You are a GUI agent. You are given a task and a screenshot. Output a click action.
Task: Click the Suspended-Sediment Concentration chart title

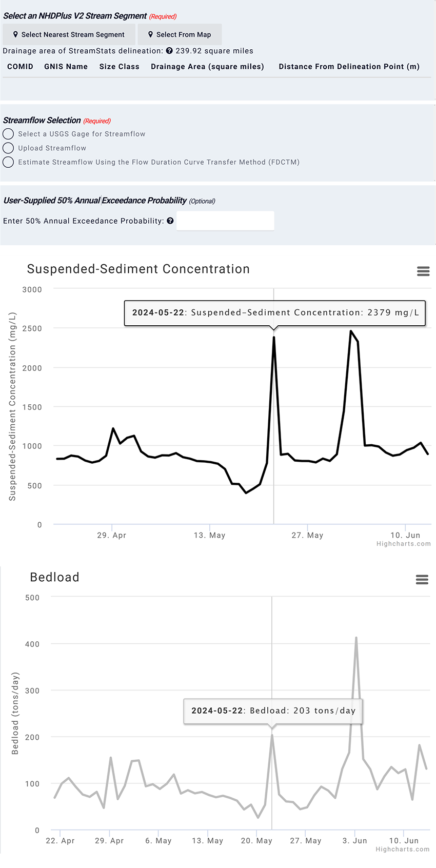click(138, 269)
